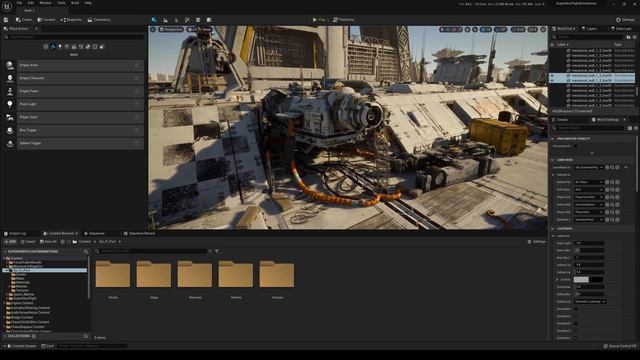Collapse the Lightmass section
This screenshot has width=640, height=360.
coord(553,229)
